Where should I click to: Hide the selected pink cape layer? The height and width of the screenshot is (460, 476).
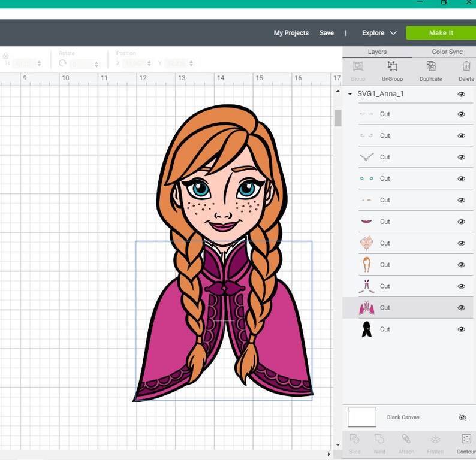click(x=461, y=308)
